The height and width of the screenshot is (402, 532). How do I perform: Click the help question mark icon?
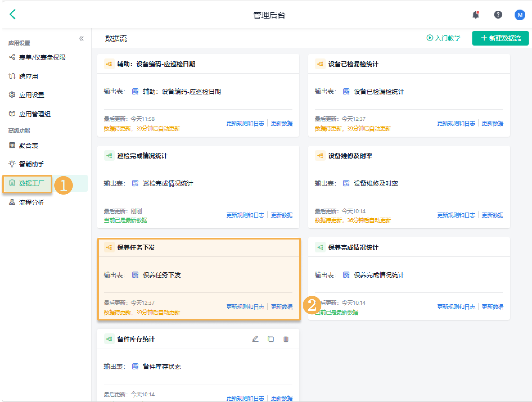pyautogui.click(x=498, y=15)
